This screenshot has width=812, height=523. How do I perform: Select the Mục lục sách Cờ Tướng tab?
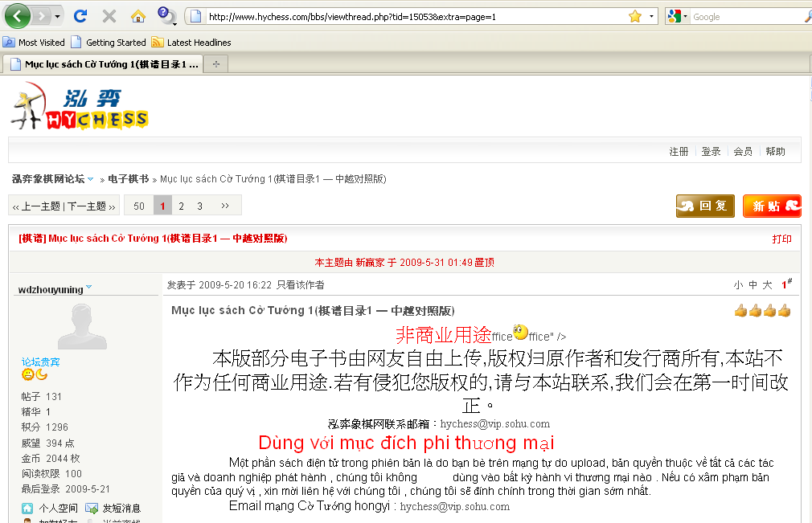[x=103, y=64]
